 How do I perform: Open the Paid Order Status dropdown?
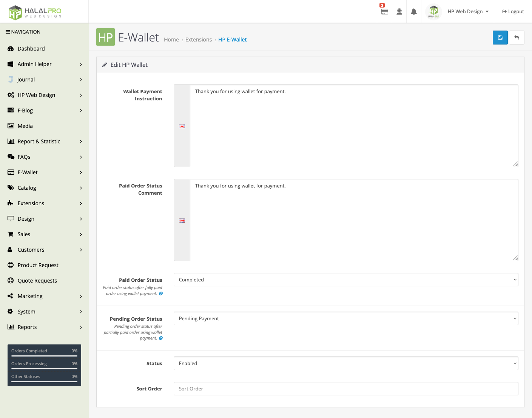[346, 280]
